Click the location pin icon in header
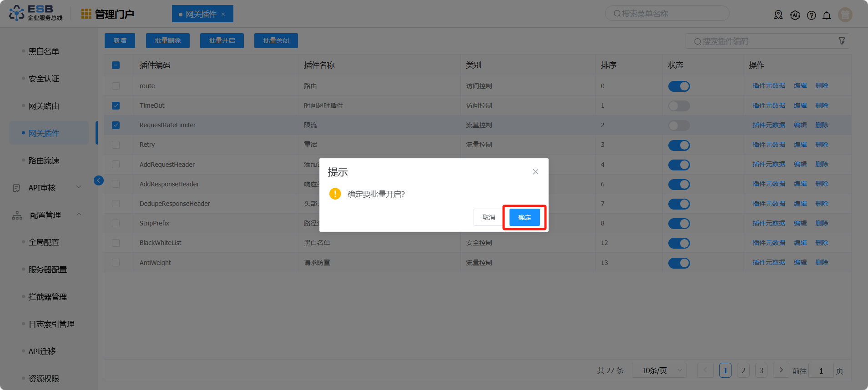The width and height of the screenshot is (868, 390). point(778,15)
